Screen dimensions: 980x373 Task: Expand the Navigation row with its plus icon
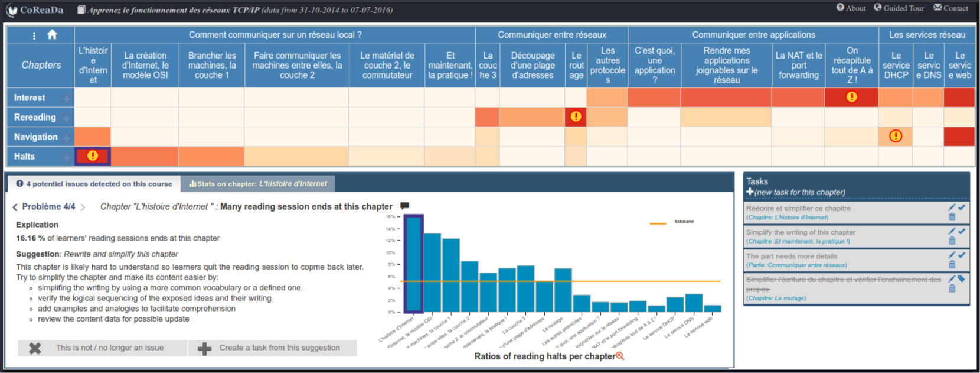(67, 138)
